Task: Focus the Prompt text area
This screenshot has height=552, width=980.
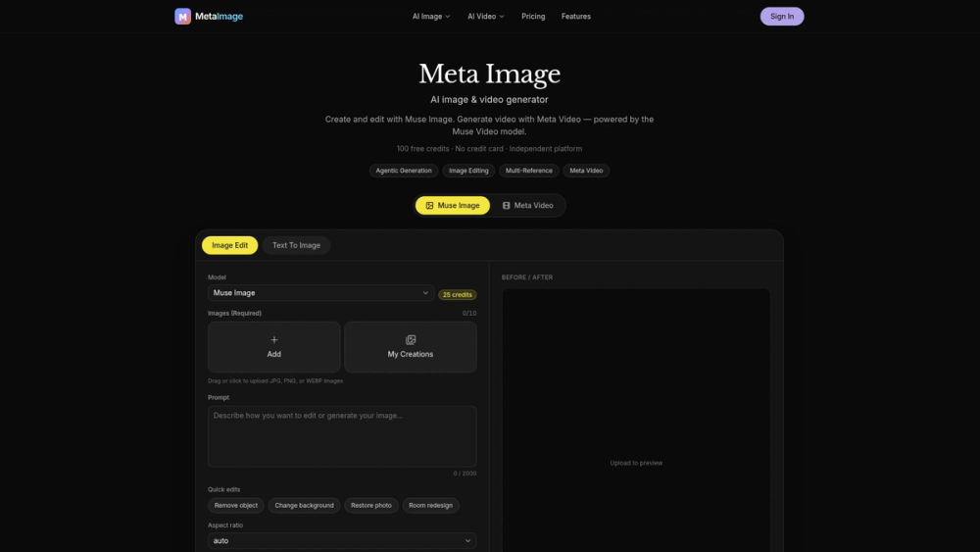Action: tap(342, 436)
